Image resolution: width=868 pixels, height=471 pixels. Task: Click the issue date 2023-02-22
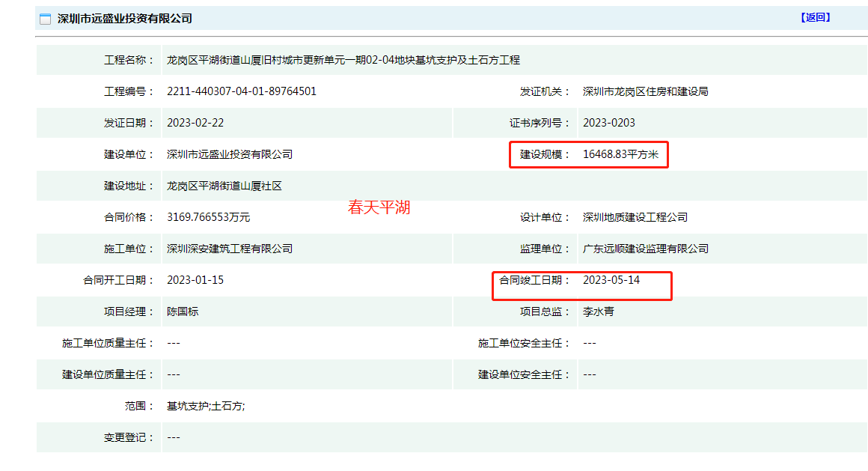click(195, 123)
